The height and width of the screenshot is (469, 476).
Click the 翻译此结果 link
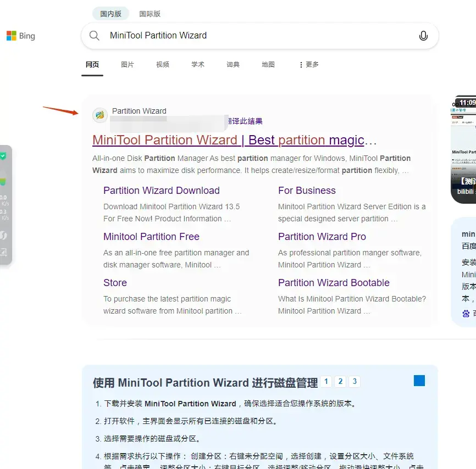pyautogui.click(x=245, y=121)
